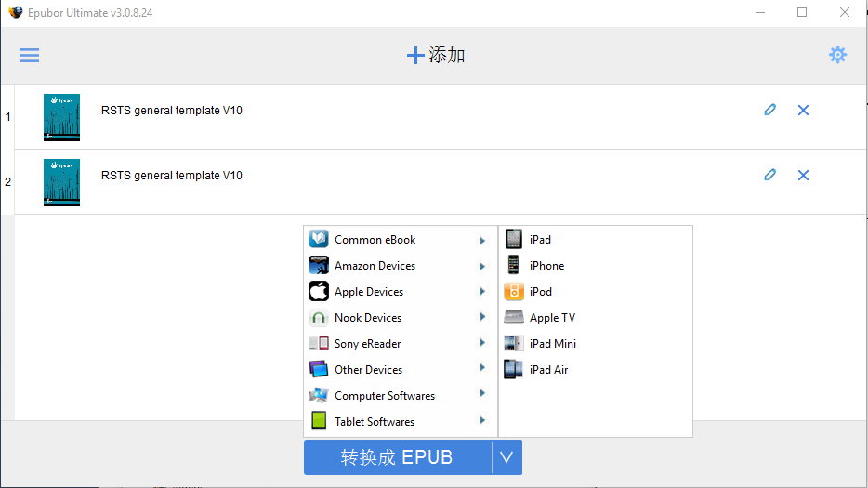Click row number 1
This screenshot has width=868, height=488.
pyautogui.click(x=7, y=117)
